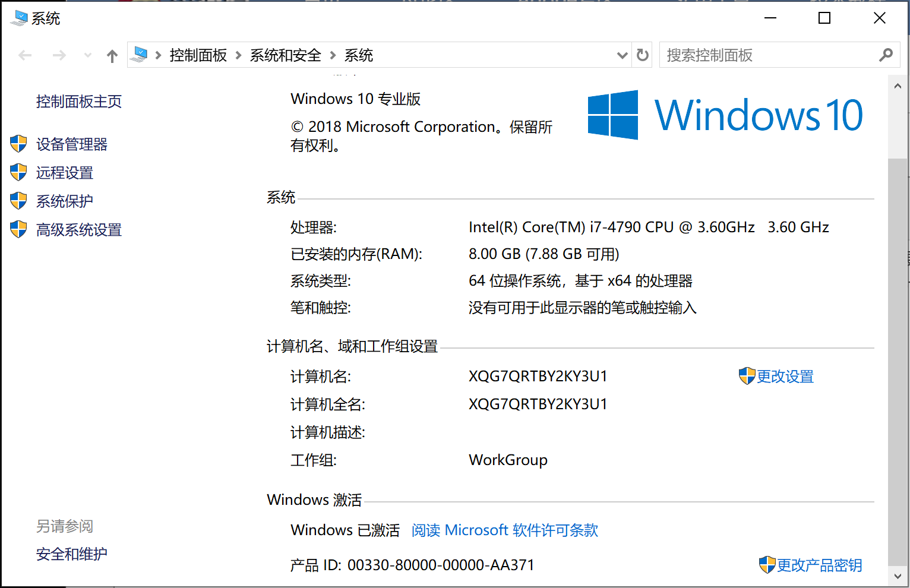Image resolution: width=910 pixels, height=588 pixels.
Task: Open 系统保护 from sidebar
Action: (x=65, y=201)
